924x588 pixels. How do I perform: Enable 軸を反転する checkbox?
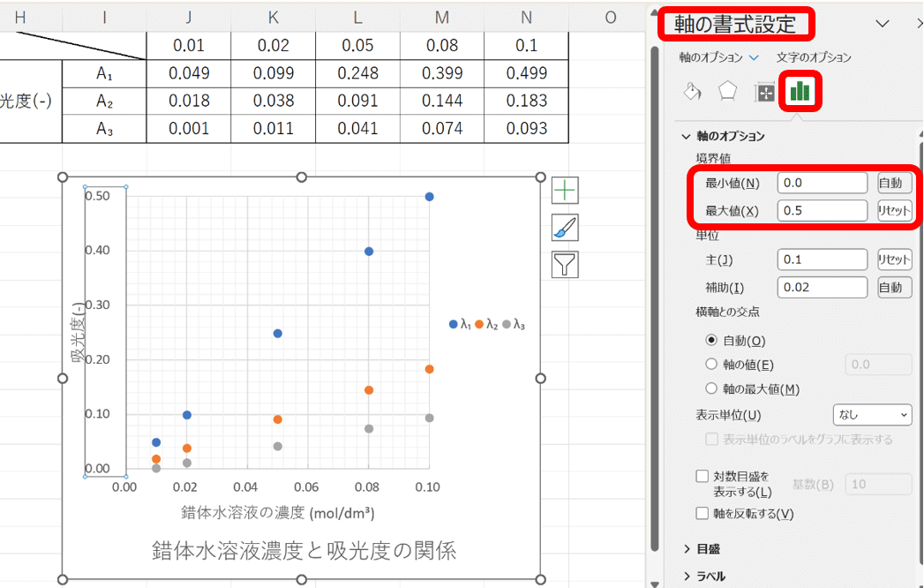[x=702, y=513]
